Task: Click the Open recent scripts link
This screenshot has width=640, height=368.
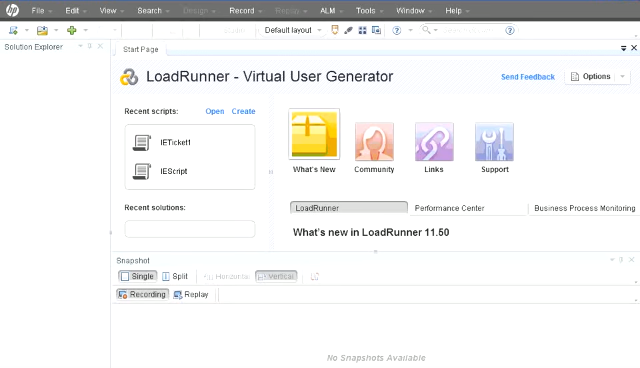Action: pyautogui.click(x=215, y=111)
